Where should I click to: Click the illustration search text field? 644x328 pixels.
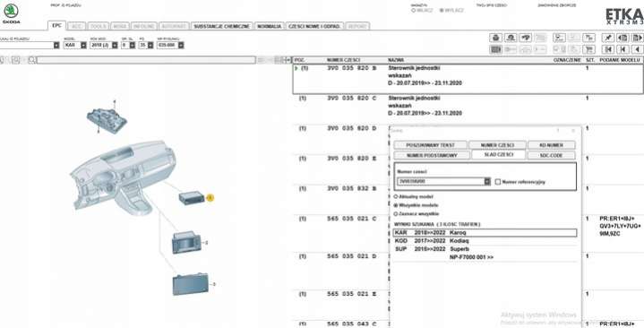click(146, 60)
